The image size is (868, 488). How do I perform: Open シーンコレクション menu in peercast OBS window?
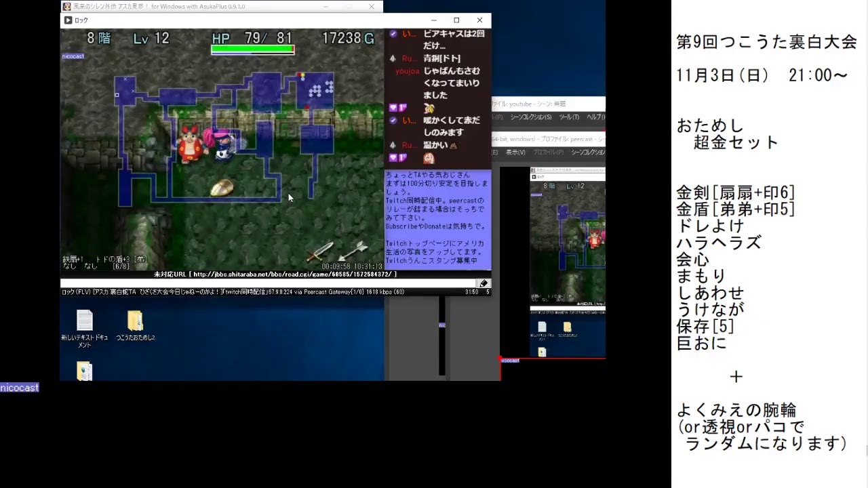pos(588,152)
